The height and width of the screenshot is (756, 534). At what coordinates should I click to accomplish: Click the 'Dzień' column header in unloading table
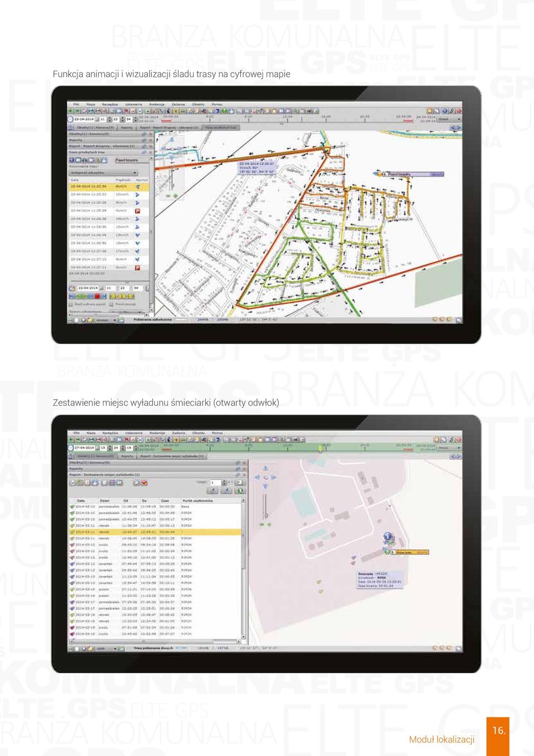[105, 500]
